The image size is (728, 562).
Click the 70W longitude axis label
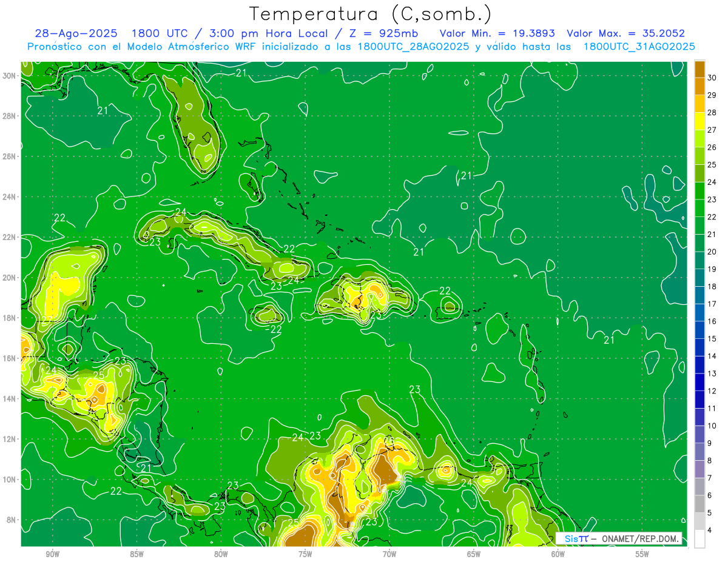coord(389,554)
